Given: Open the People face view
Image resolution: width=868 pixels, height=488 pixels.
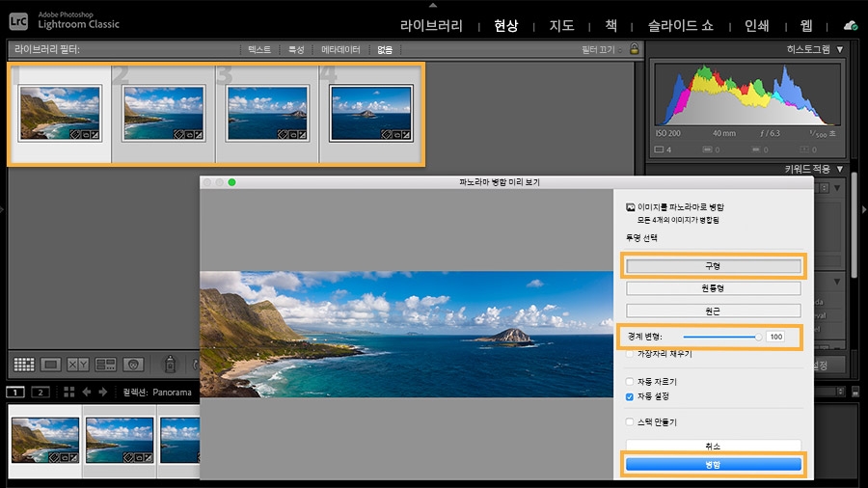Looking at the screenshot, I should [x=133, y=364].
